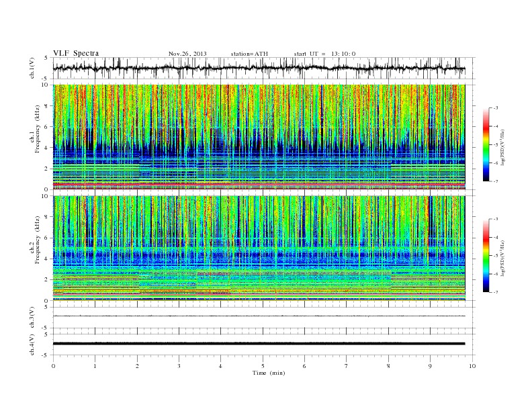Image resolution: width=532 pixels, height=411 pixels.
Task: Click the "5" minute tick on the bottom time axis
Action: 263,366
